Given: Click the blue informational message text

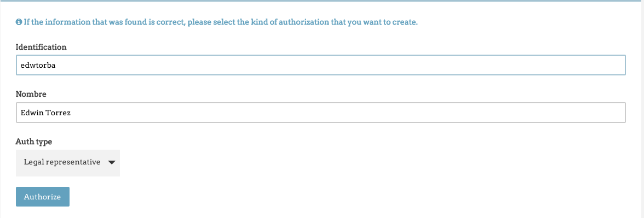Looking at the screenshot, I should [221, 22].
